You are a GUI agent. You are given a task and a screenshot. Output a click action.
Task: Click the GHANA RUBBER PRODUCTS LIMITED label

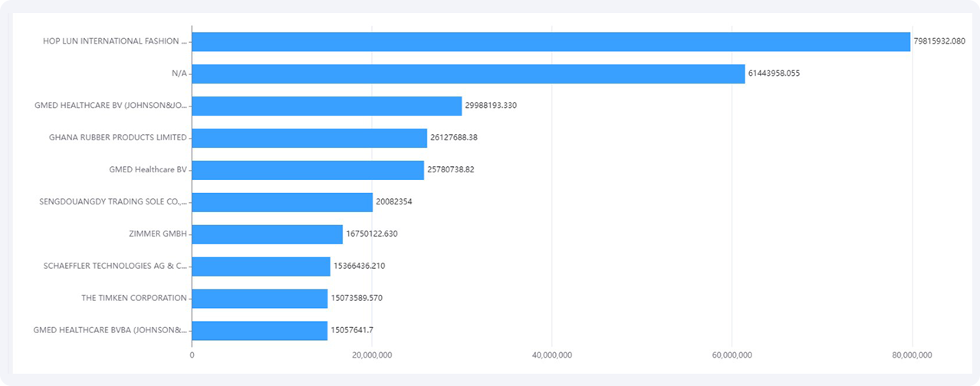(x=118, y=138)
